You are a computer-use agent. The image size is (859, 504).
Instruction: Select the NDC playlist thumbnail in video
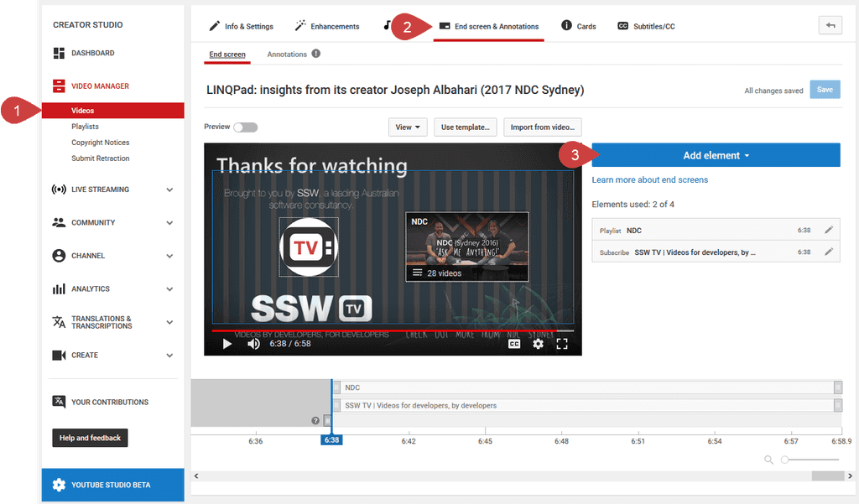point(466,247)
